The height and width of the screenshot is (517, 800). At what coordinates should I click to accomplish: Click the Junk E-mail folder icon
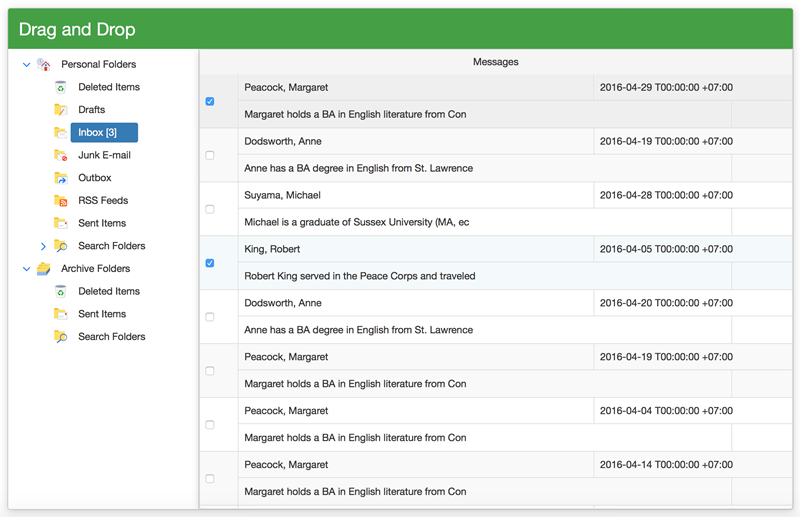tap(61, 155)
